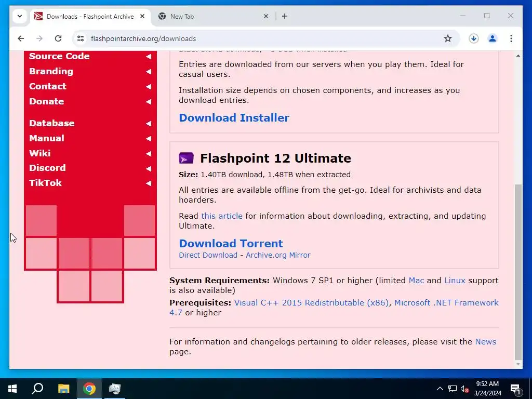The width and height of the screenshot is (532, 399).
Task: Click the arrow beside Donate
Action: pyautogui.click(x=149, y=101)
